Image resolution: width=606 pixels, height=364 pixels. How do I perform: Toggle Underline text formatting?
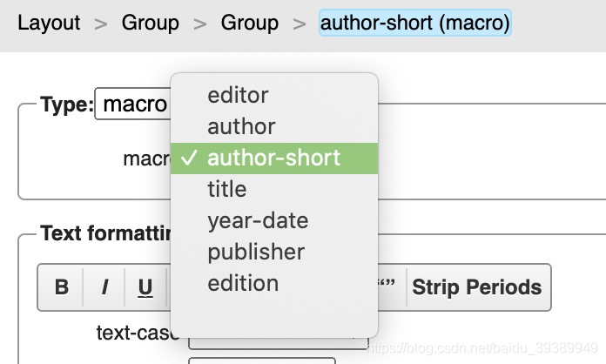click(x=145, y=287)
